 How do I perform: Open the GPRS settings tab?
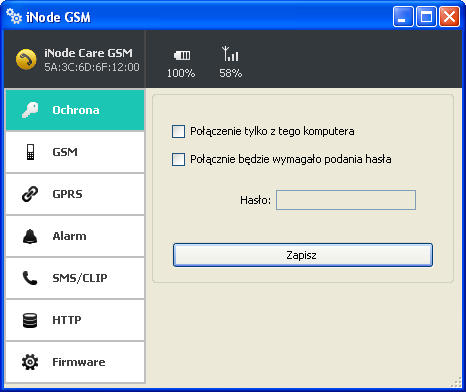coord(75,194)
